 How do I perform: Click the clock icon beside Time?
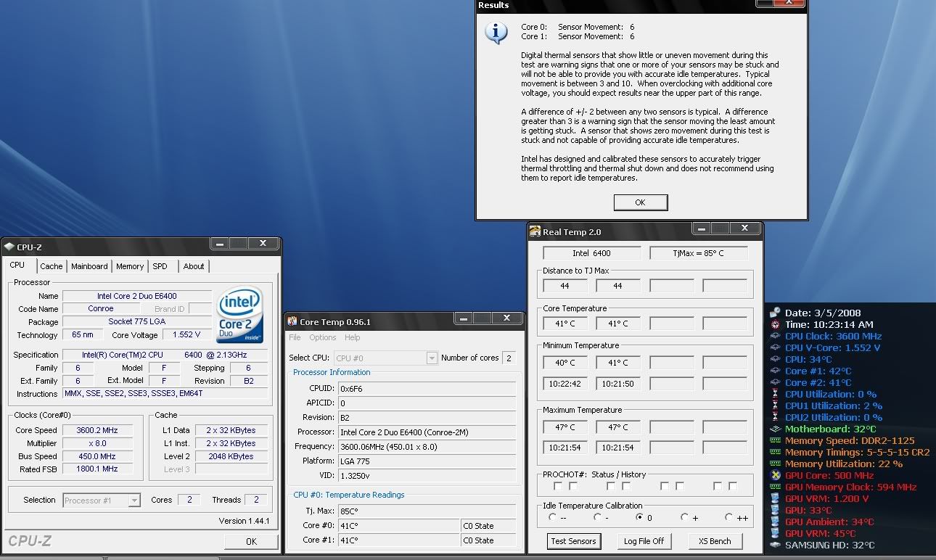pyautogui.click(x=776, y=324)
